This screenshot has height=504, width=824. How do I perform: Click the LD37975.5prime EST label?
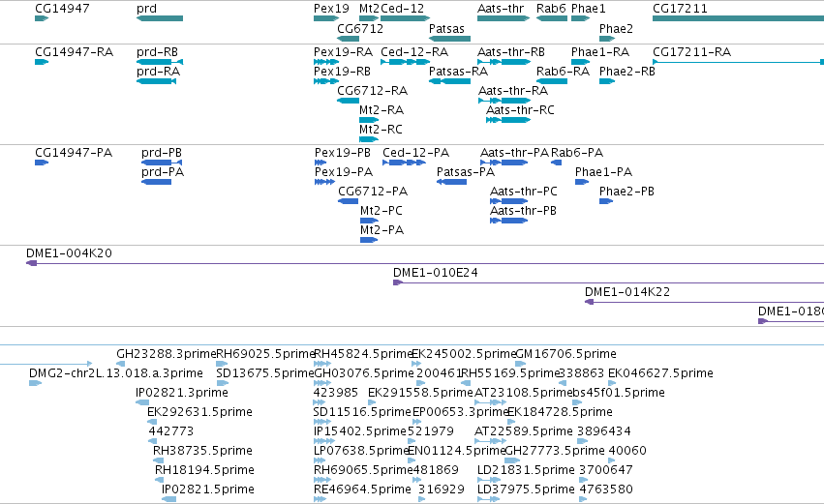(x=526, y=490)
